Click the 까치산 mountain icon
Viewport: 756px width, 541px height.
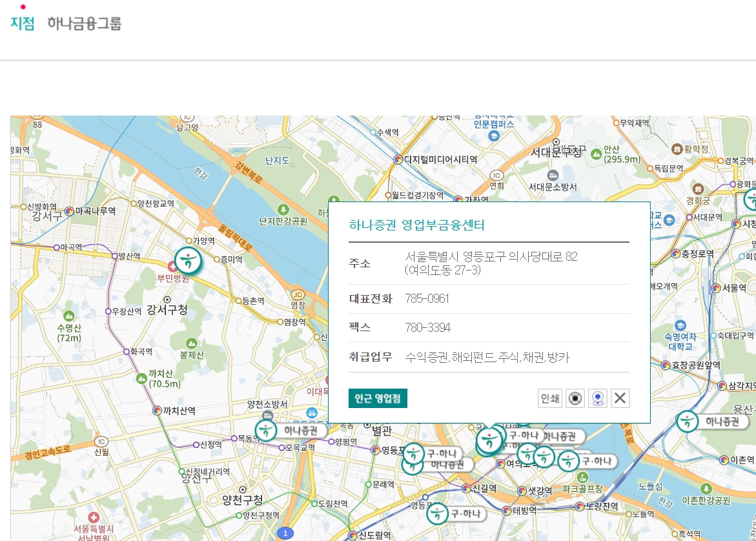tap(141, 378)
